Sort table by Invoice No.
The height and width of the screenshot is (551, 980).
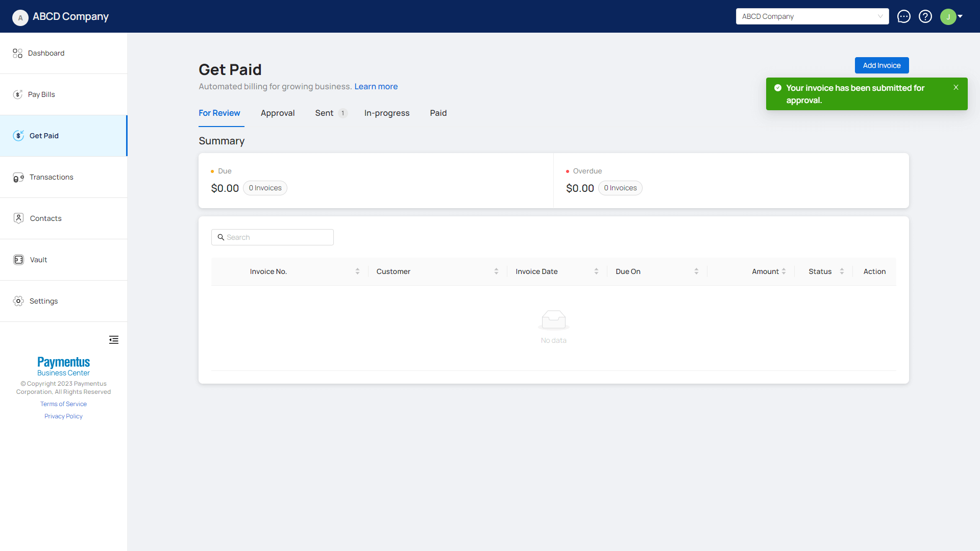coord(357,271)
